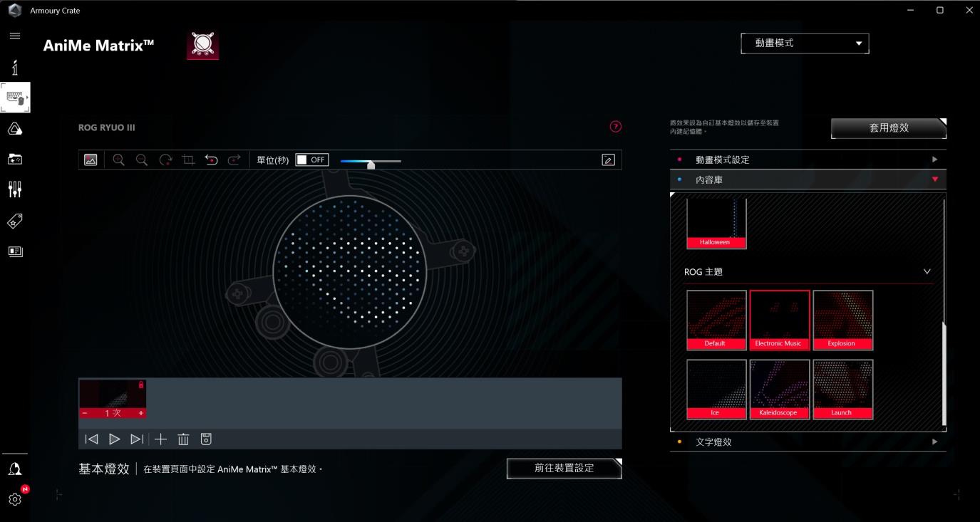
Task: Select the Halloween animation thumbnail
Action: pos(716,224)
